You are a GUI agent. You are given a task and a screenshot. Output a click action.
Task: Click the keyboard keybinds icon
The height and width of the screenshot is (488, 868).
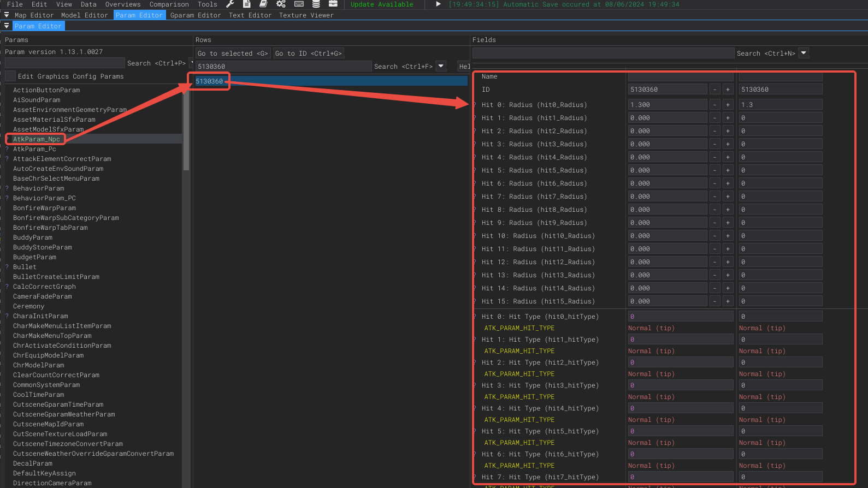tap(299, 4)
